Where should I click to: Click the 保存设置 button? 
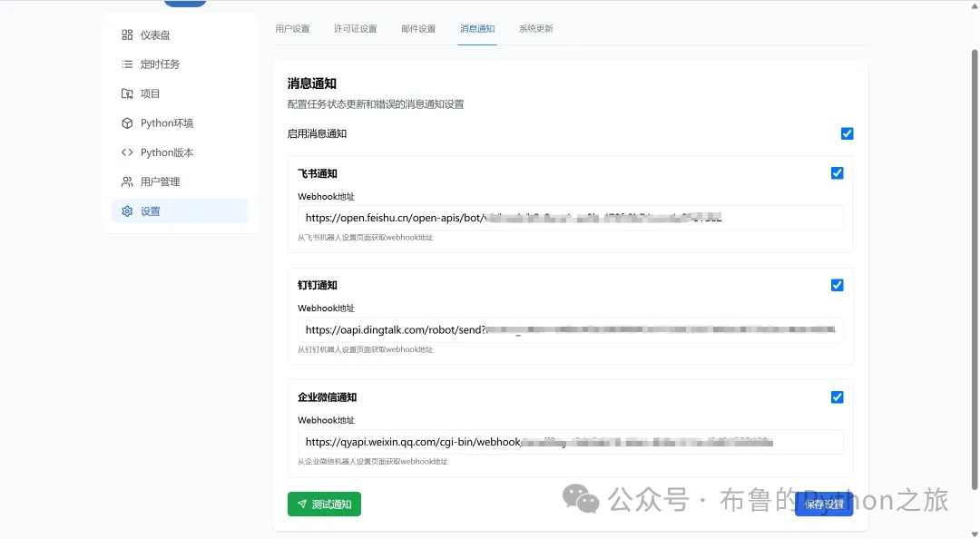pyautogui.click(x=824, y=504)
